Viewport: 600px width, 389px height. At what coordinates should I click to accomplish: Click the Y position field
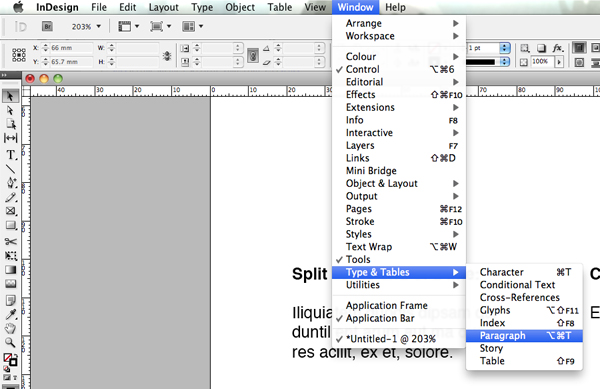(71, 62)
